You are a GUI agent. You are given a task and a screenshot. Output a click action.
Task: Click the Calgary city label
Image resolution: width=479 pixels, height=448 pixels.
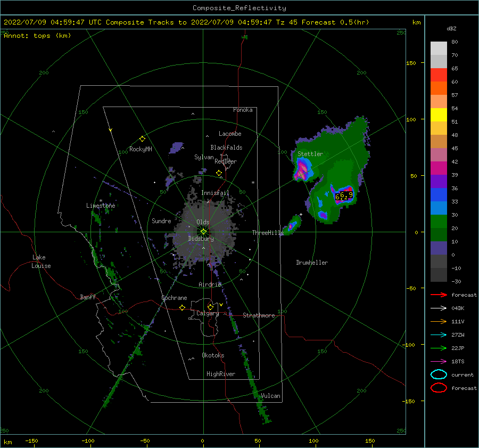208,313
